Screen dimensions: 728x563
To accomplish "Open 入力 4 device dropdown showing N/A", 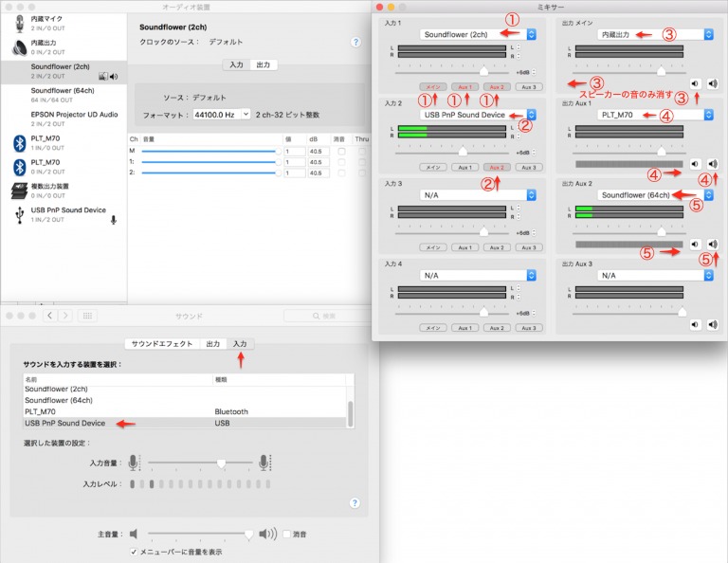I will coord(478,275).
